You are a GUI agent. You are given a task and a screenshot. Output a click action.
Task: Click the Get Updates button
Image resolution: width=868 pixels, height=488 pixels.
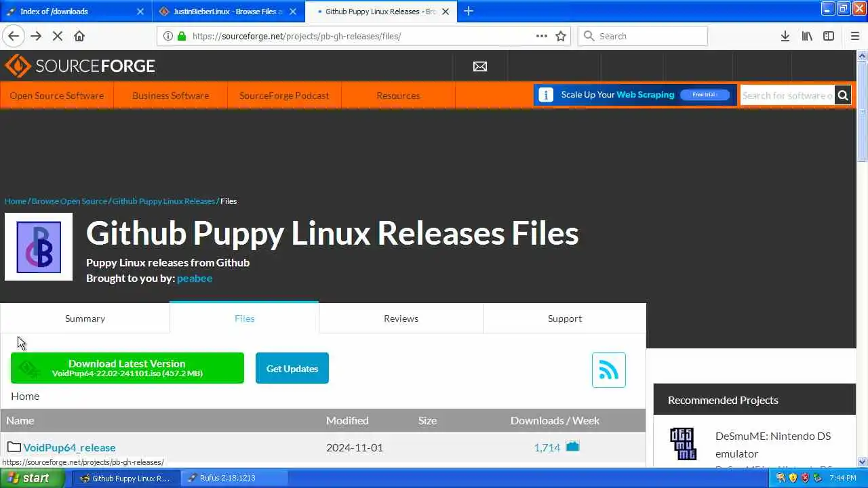pos(292,368)
